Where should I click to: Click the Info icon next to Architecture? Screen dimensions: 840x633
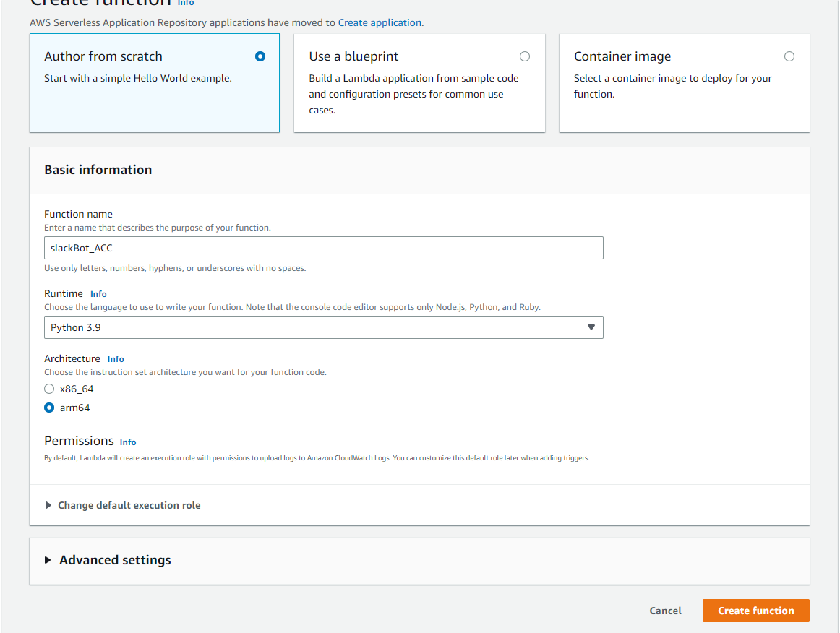pos(116,358)
